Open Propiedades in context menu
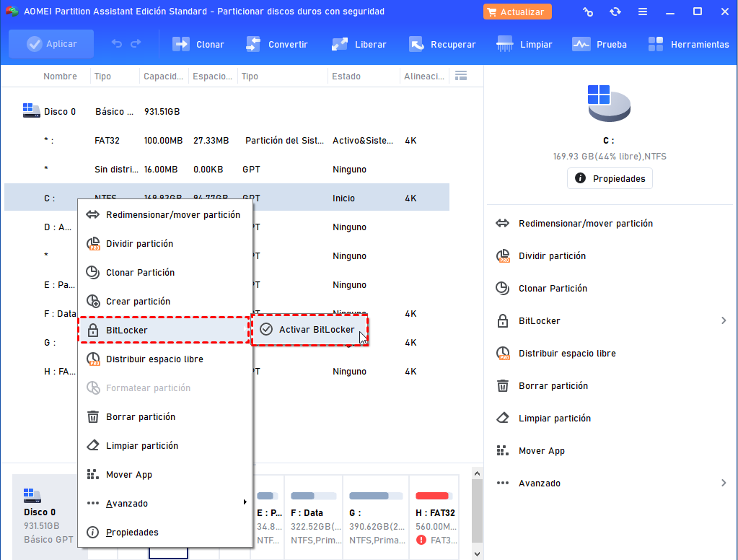 pyautogui.click(x=165, y=532)
